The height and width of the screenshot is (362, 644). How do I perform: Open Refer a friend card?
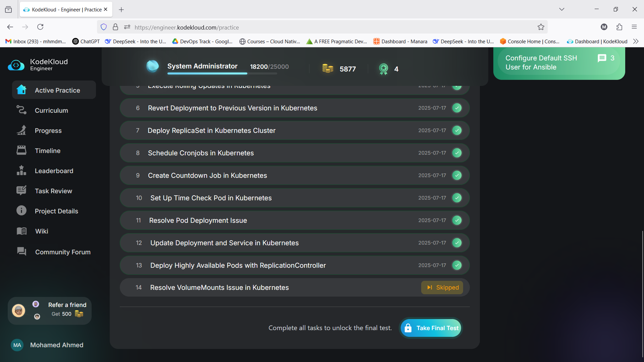[x=50, y=311]
